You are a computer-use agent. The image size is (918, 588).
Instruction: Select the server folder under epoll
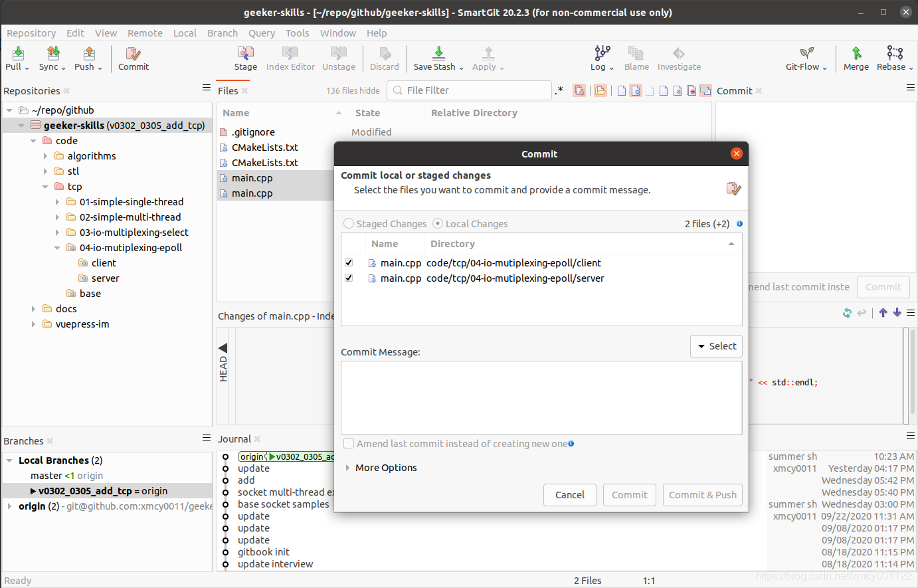point(105,278)
